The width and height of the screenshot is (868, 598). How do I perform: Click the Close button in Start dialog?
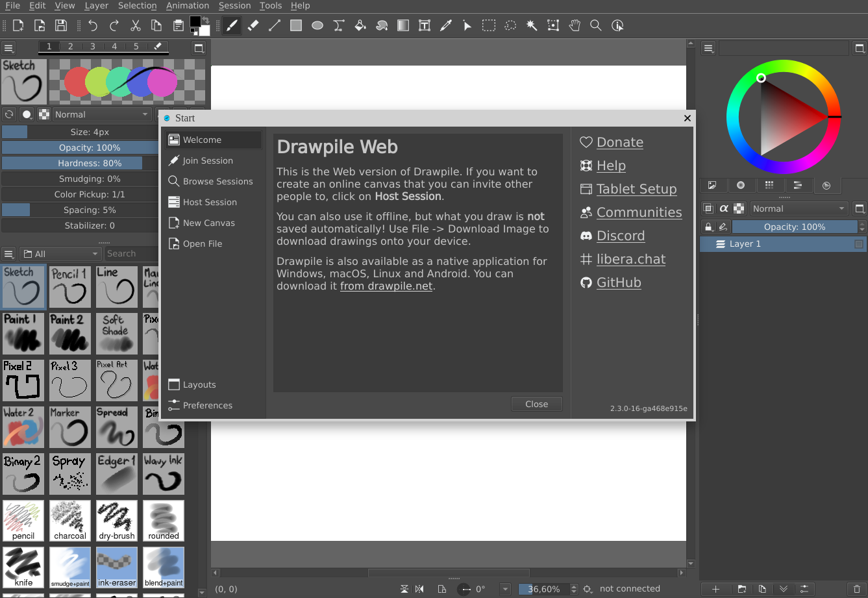tap(536, 404)
